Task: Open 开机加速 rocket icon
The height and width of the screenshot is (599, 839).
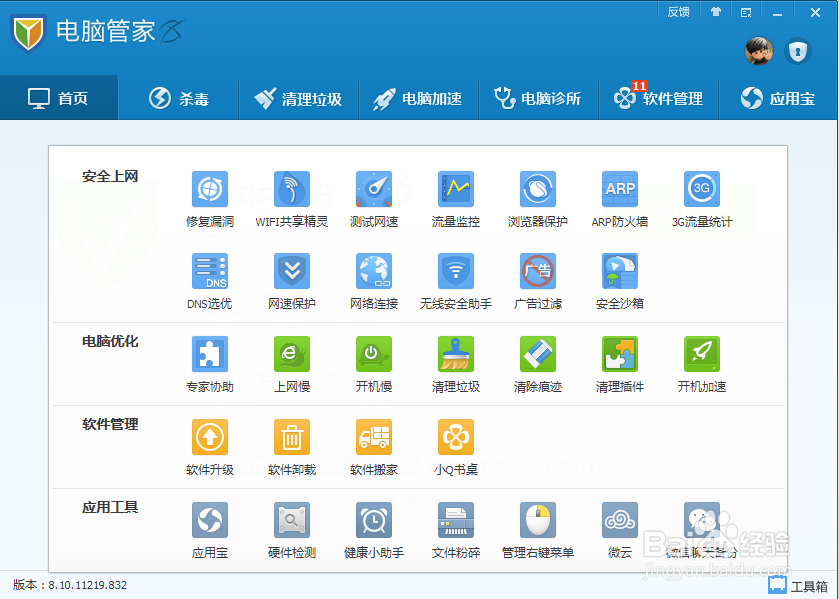Action: (701, 354)
